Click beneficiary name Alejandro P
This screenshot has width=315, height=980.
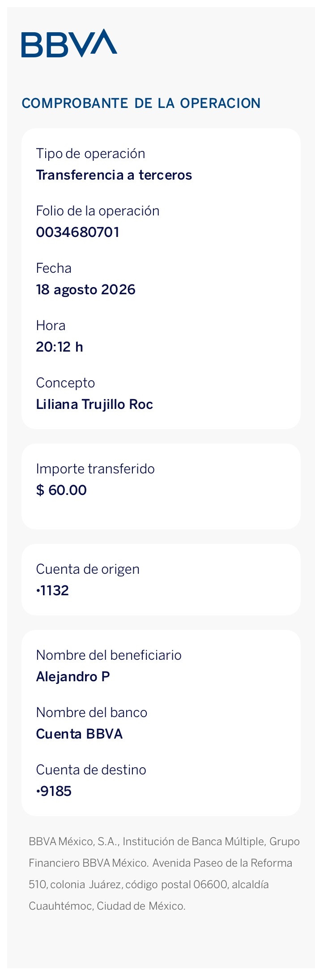pyautogui.click(x=73, y=677)
